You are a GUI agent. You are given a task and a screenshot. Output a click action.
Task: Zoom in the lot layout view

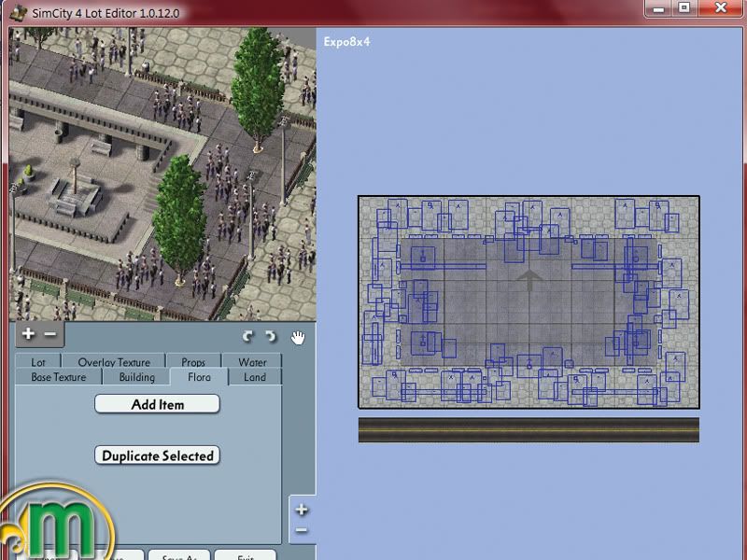pyautogui.click(x=301, y=510)
